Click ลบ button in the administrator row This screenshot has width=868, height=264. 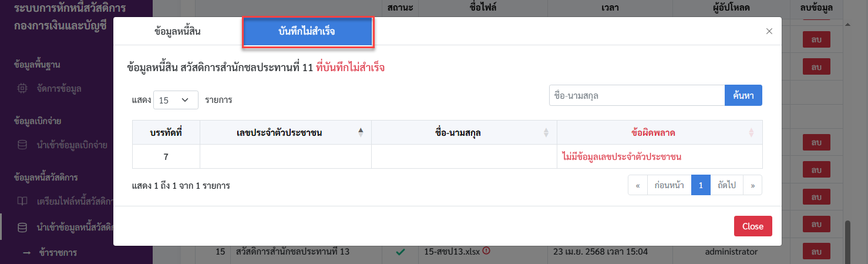(816, 252)
